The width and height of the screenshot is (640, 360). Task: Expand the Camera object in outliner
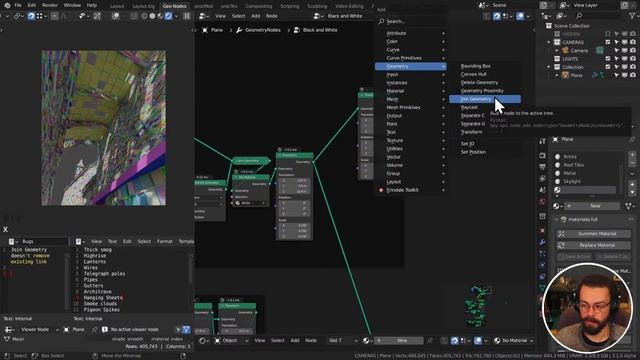pyautogui.click(x=557, y=51)
